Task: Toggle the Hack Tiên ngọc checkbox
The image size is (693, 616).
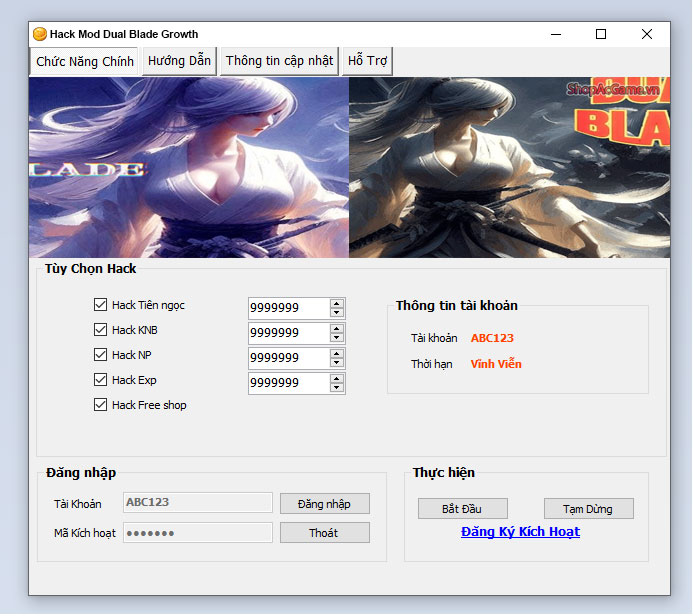Action: [x=100, y=305]
